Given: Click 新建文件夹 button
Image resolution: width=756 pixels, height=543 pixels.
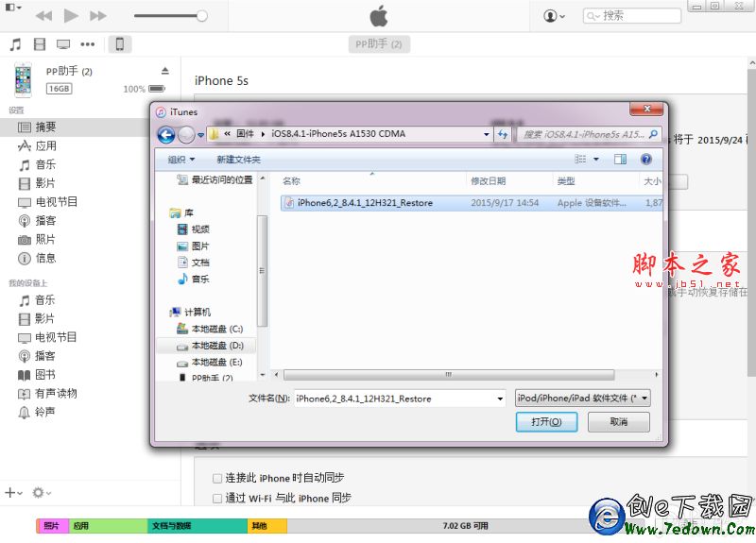Looking at the screenshot, I should (x=239, y=160).
